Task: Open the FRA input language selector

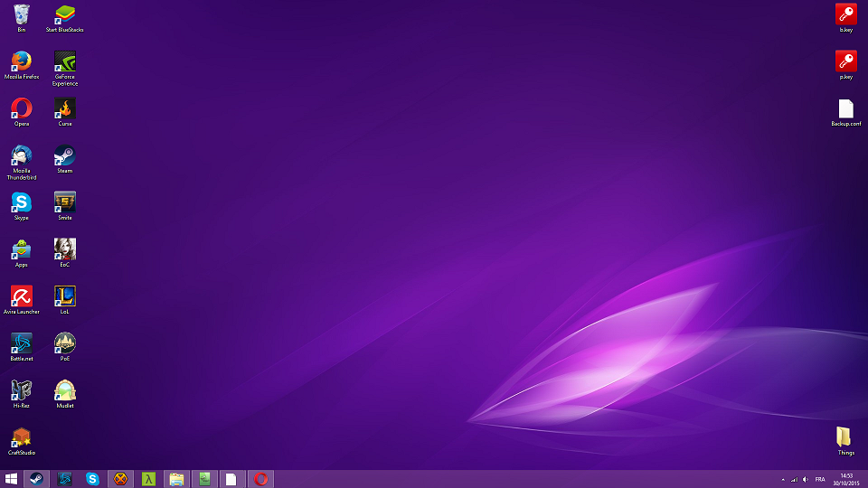Action: pyautogui.click(x=820, y=479)
